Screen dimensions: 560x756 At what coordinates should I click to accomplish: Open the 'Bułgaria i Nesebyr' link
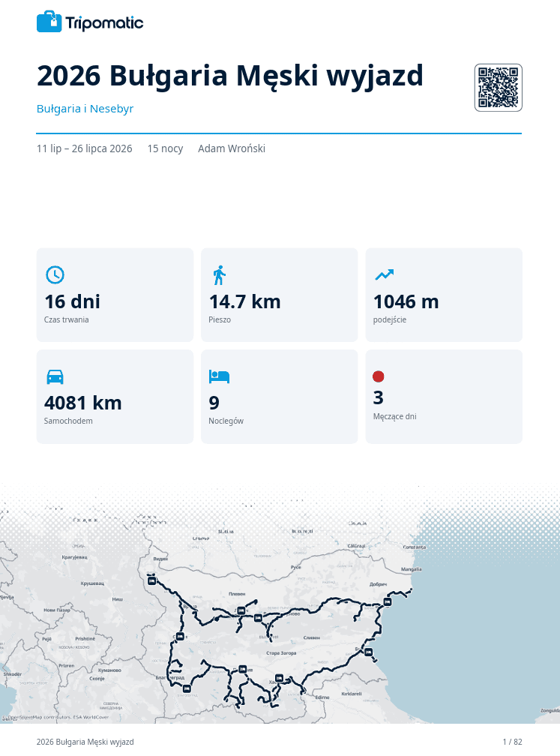tap(85, 109)
